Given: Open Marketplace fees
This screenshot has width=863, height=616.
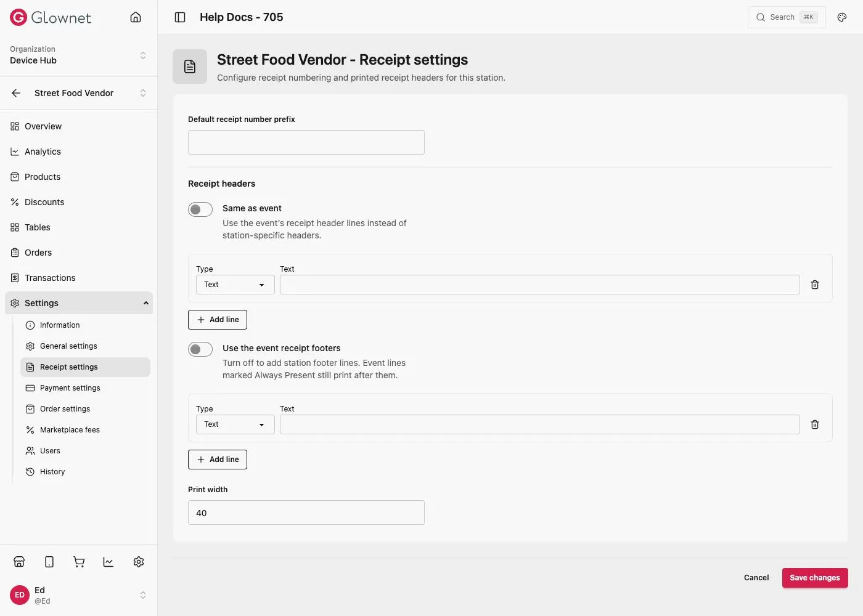Looking at the screenshot, I should point(85,430).
